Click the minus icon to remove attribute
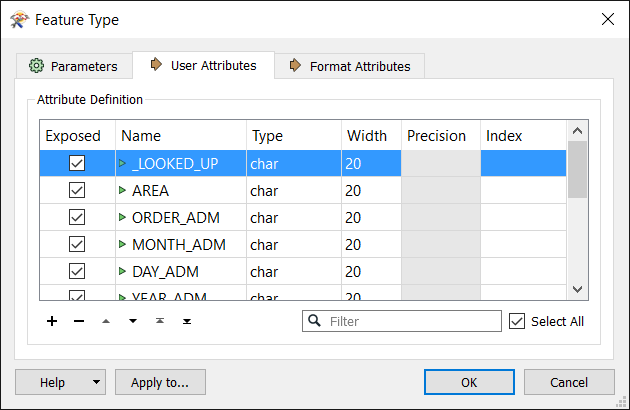This screenshot has height=410, width=630. tap(79, 321)
